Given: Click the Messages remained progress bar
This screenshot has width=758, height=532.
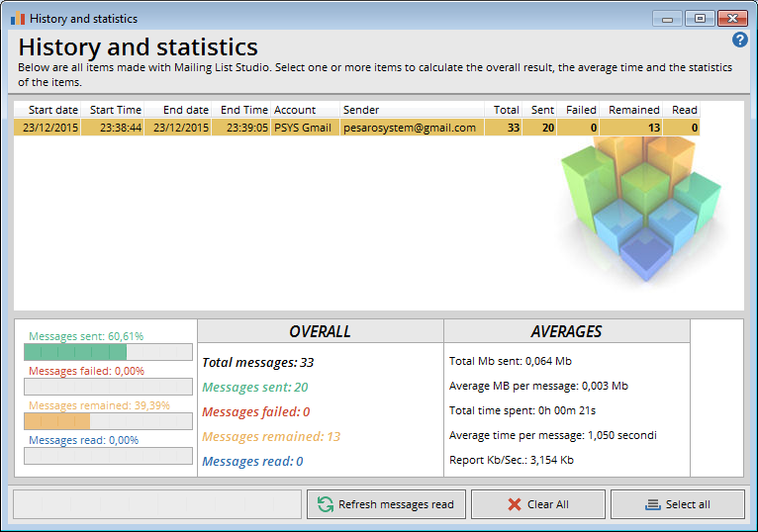Looking at the screenshot, I should pos(108,421).
